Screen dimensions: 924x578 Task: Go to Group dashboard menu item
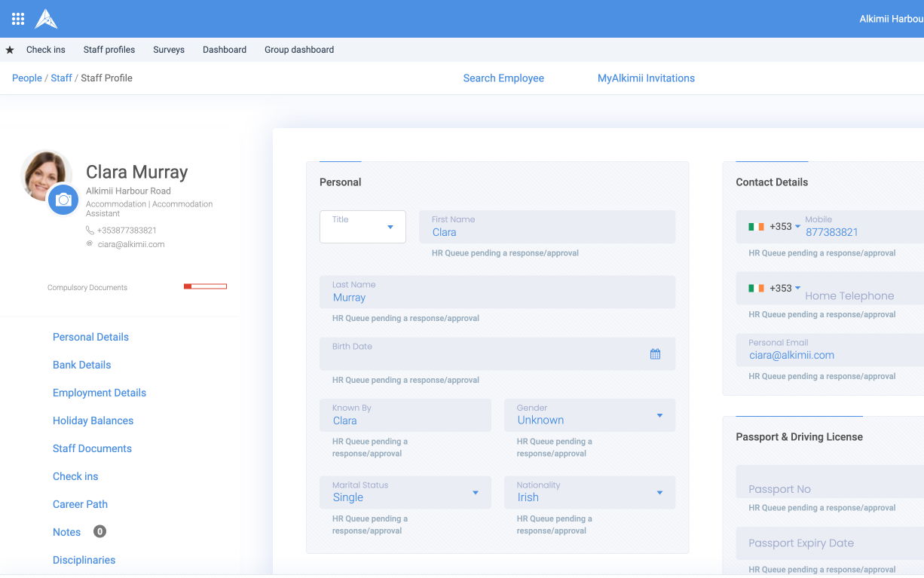pos(299,50)
